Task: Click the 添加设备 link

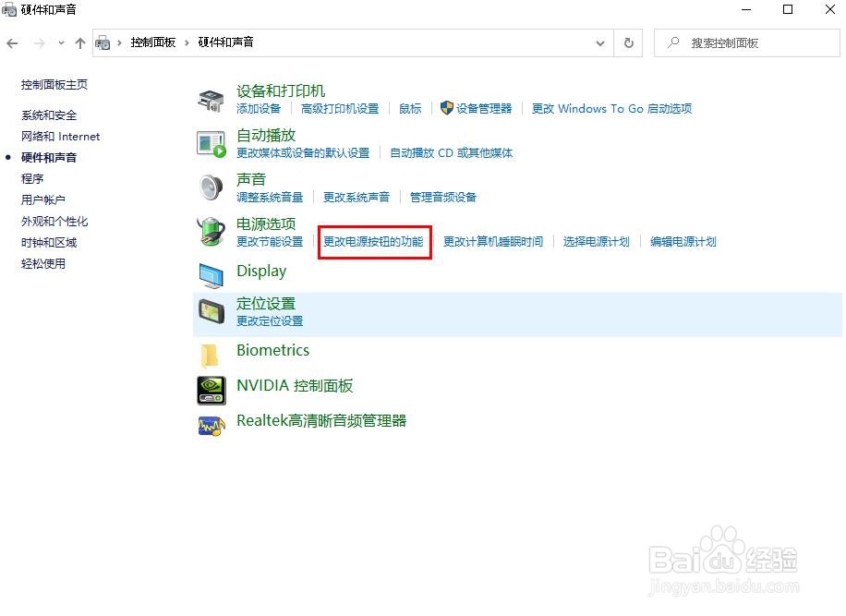Action: (259, 108)
